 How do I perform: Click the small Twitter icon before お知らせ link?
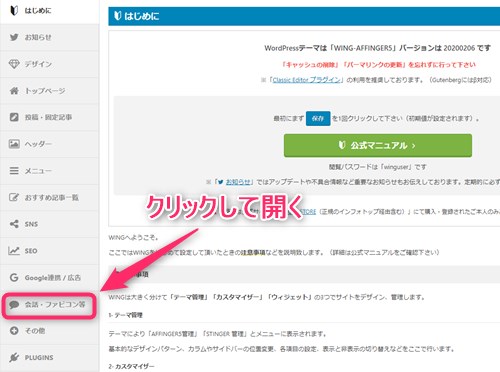[220, 182]
